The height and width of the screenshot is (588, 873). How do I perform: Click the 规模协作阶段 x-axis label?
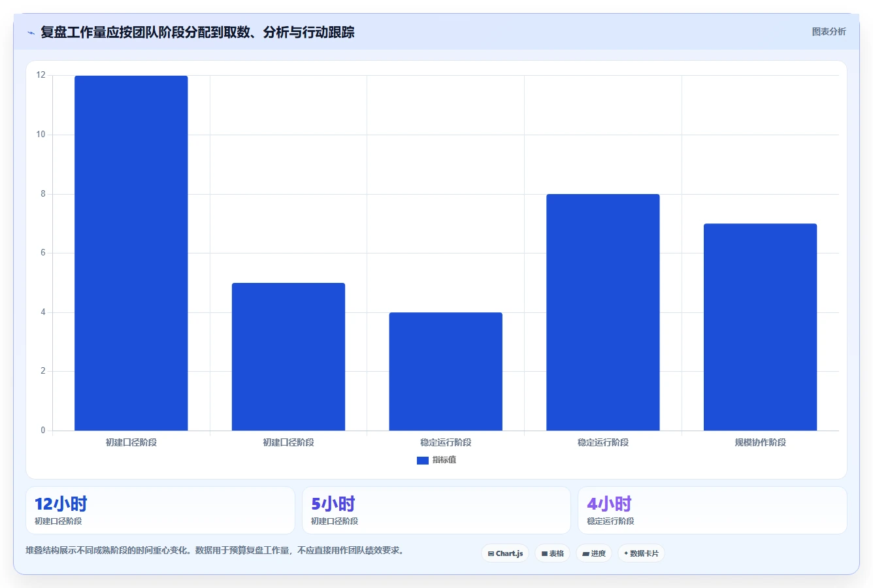click(x=760, y=442)
